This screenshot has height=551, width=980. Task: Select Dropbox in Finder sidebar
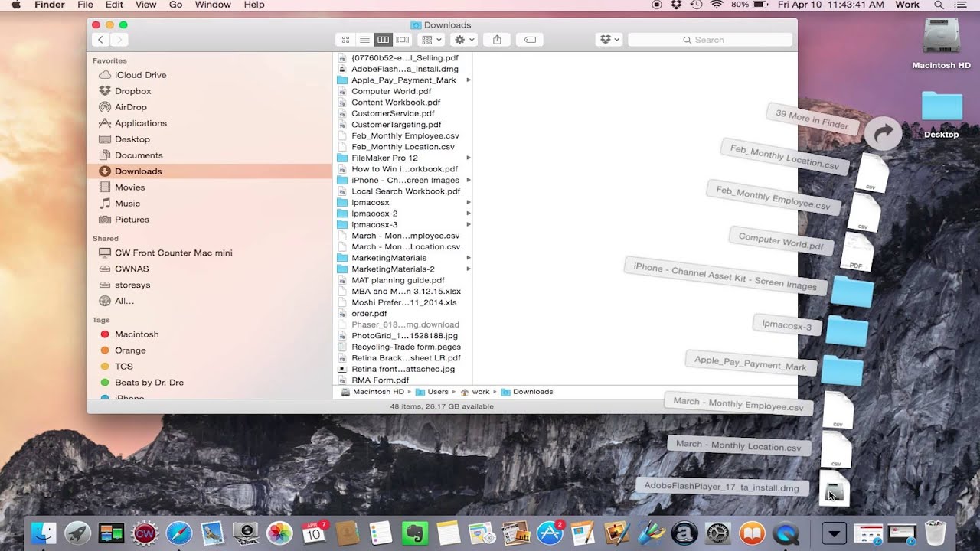pyautogui.click(x=132, y=91)
